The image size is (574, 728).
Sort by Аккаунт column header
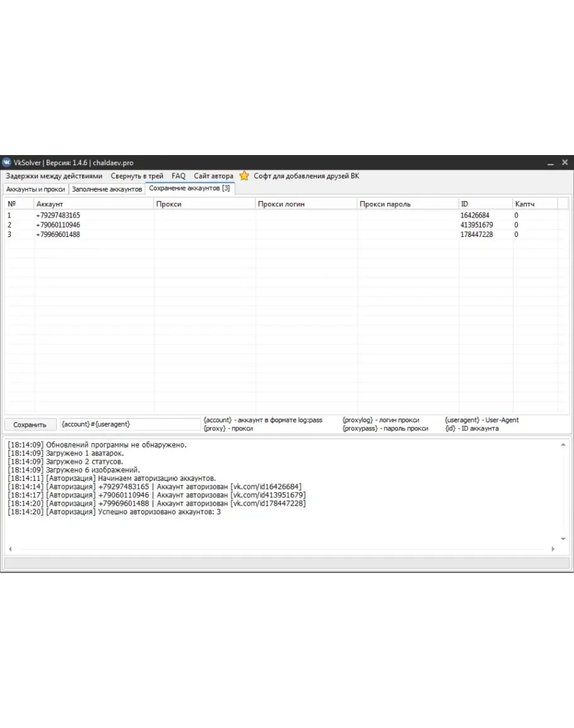point(93,204)
